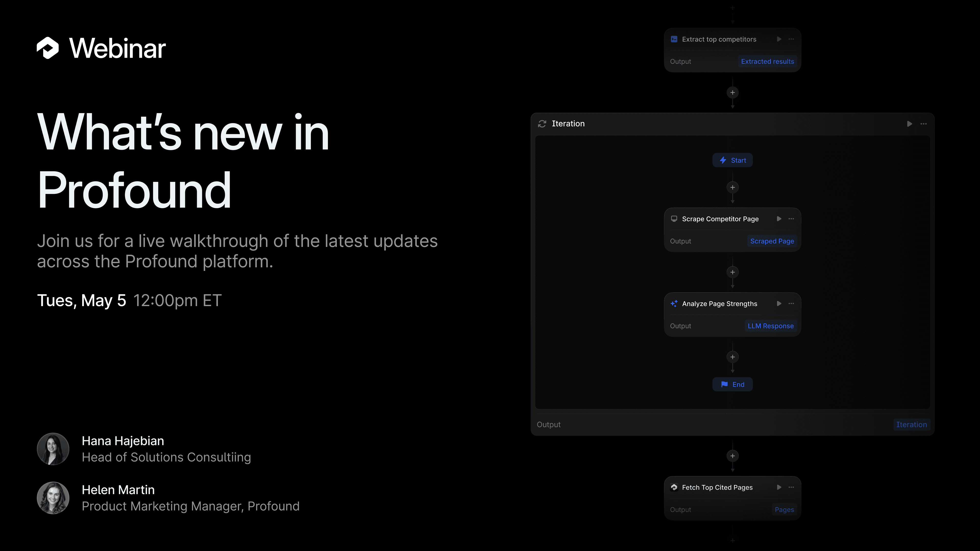
Task: Add a step below the Start node
Action: (732, 187)
